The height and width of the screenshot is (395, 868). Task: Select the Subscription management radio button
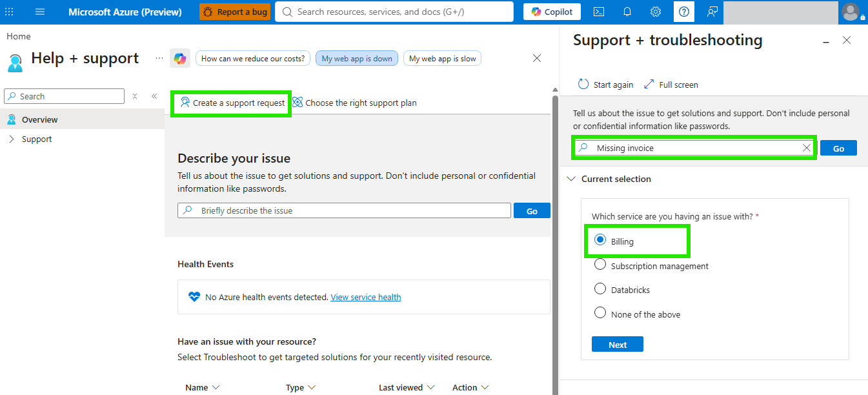(x=600, y=265)
